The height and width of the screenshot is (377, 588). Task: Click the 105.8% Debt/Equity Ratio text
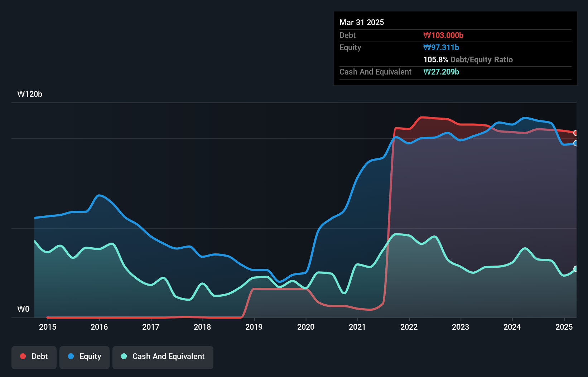pyautogui.click(x=468, y=59)
